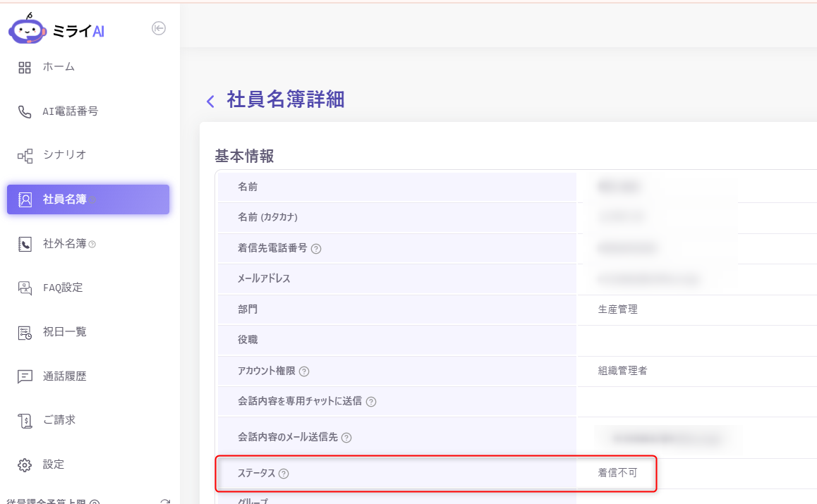Click the back chevron beside 社員名簿詳細

[x=210, y=102]
